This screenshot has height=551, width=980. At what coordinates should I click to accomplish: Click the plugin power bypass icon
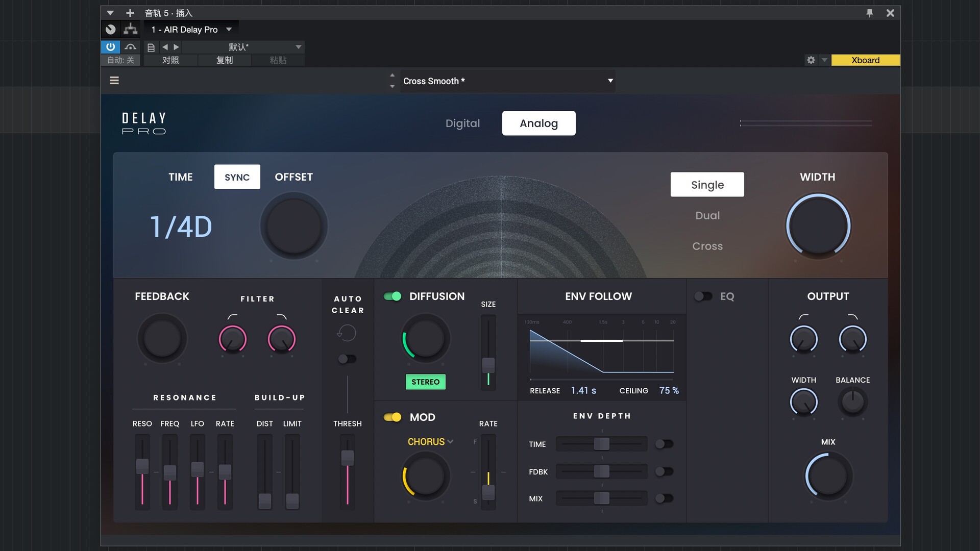tap(110, 47)
